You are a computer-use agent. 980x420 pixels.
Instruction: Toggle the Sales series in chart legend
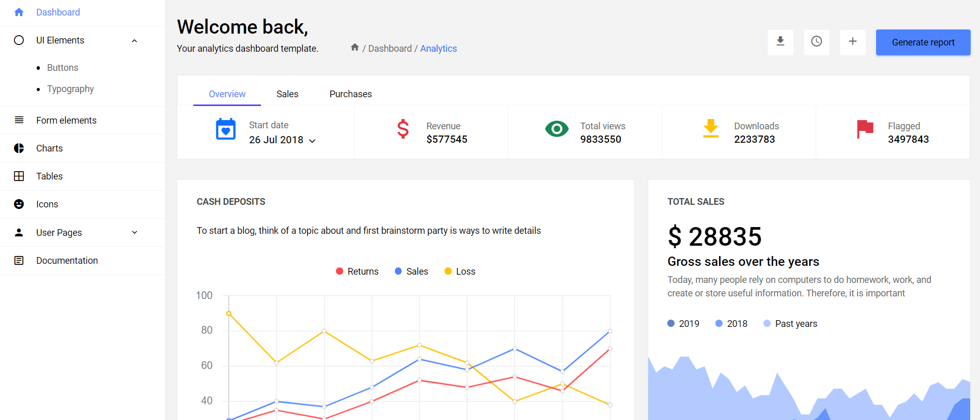point(411,272)
